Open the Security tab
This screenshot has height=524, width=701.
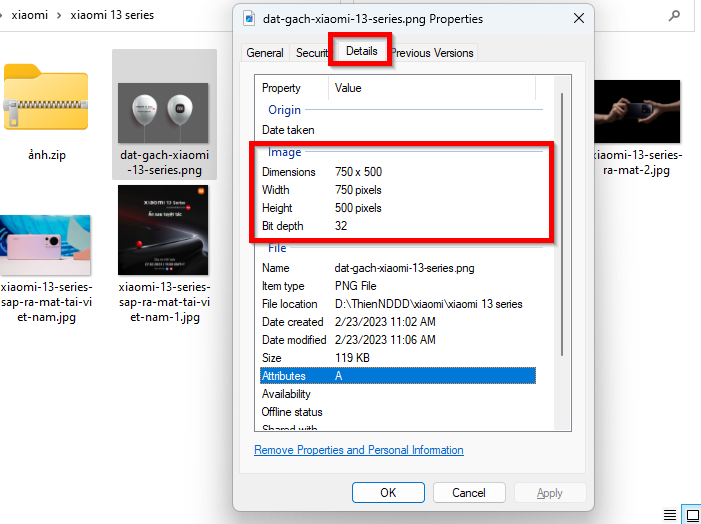coord(312,53)
